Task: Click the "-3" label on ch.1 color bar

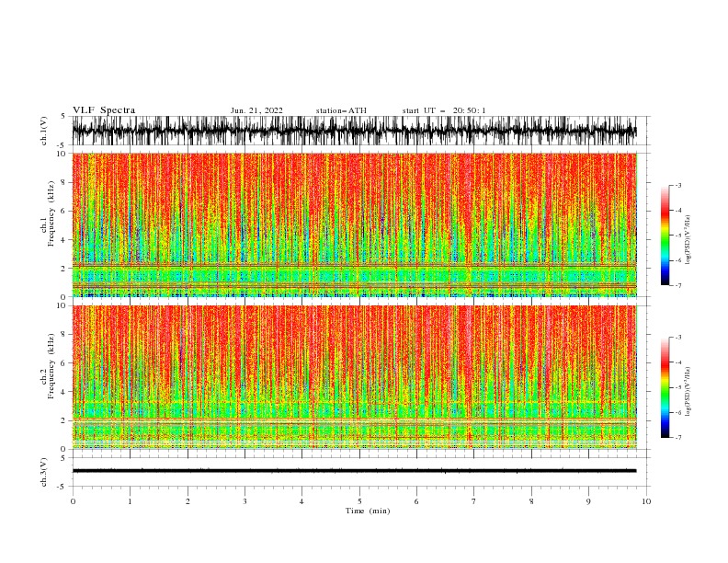Action: [677, 185]
